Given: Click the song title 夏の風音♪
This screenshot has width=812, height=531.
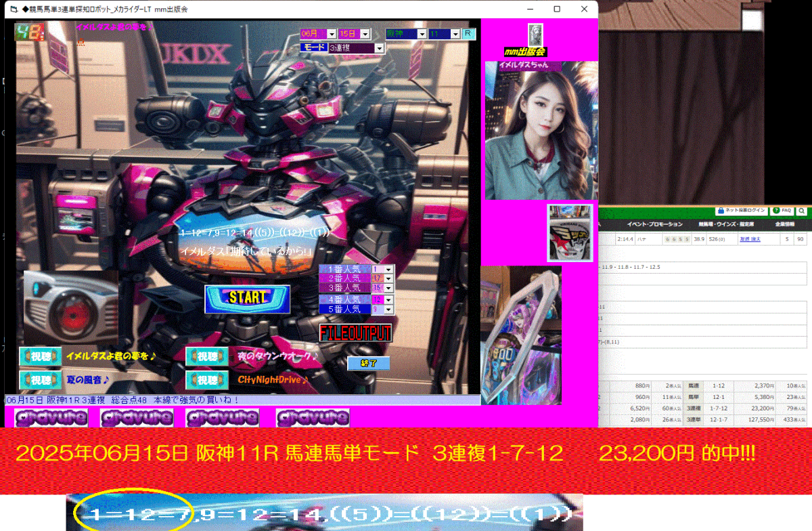Looking at the screenshot, I should pyautogui.click(x=88, y=379).
